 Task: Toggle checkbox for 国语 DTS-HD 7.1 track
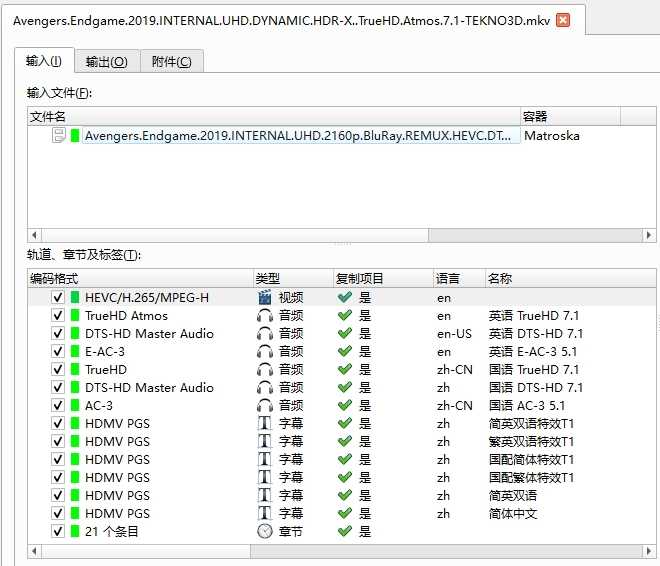(x=58, y=387)
